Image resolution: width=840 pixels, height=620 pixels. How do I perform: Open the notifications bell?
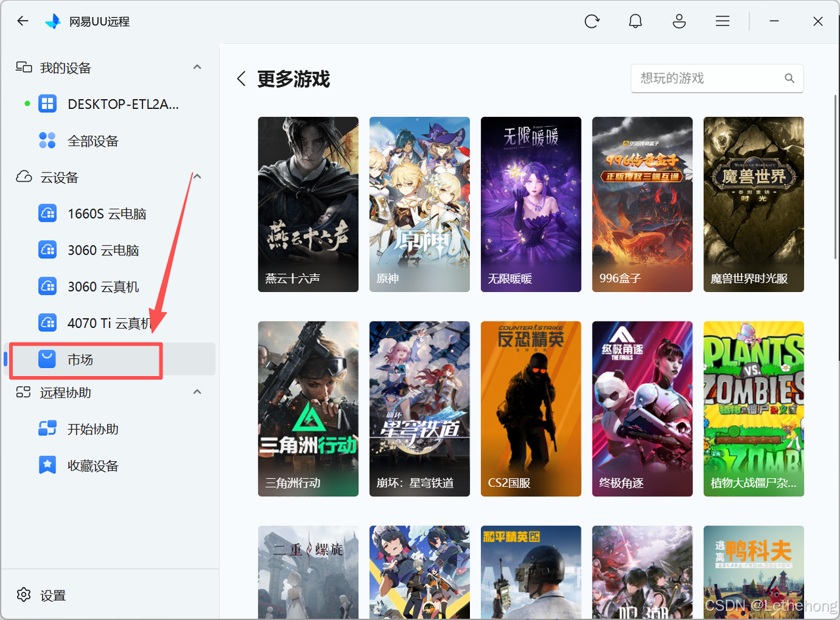tap(635, 21)
